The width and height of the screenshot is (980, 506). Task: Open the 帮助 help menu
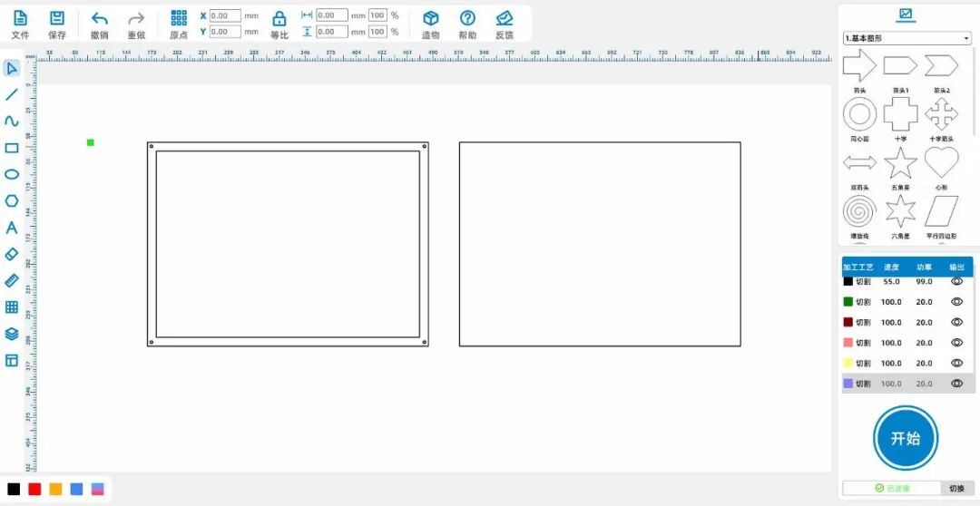(x=467, y=24)
